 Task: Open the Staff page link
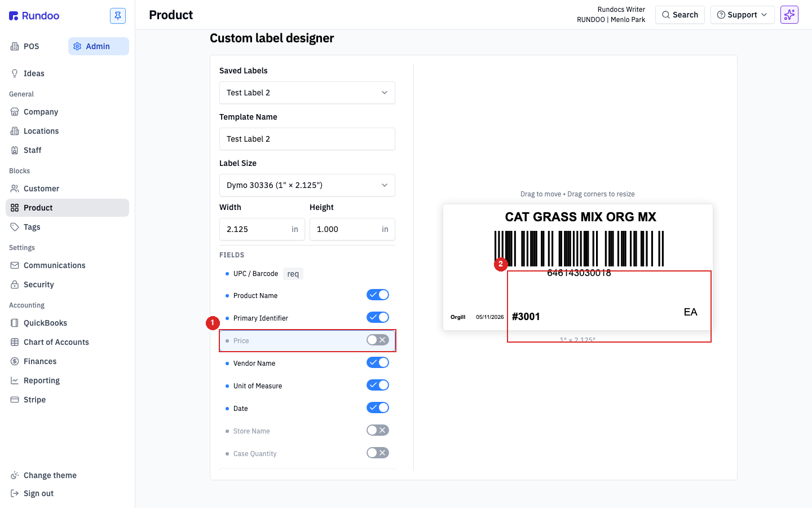(67, 150)
